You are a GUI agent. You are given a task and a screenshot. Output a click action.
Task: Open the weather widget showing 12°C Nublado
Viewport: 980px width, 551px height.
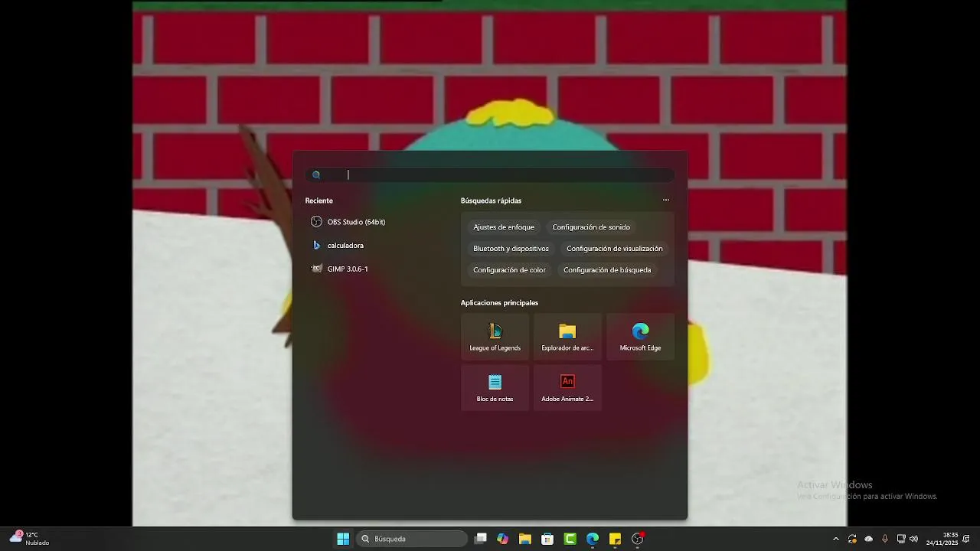pos(29,539)
